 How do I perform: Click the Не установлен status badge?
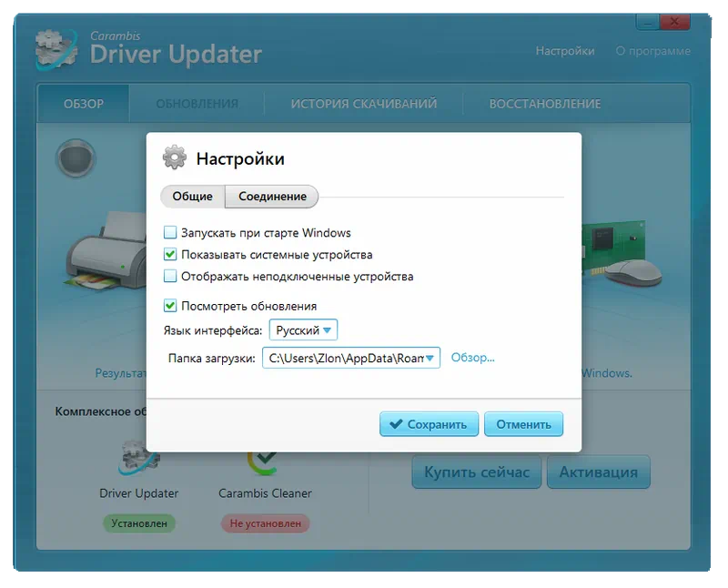pyautogui.click(x=265, y=523)
